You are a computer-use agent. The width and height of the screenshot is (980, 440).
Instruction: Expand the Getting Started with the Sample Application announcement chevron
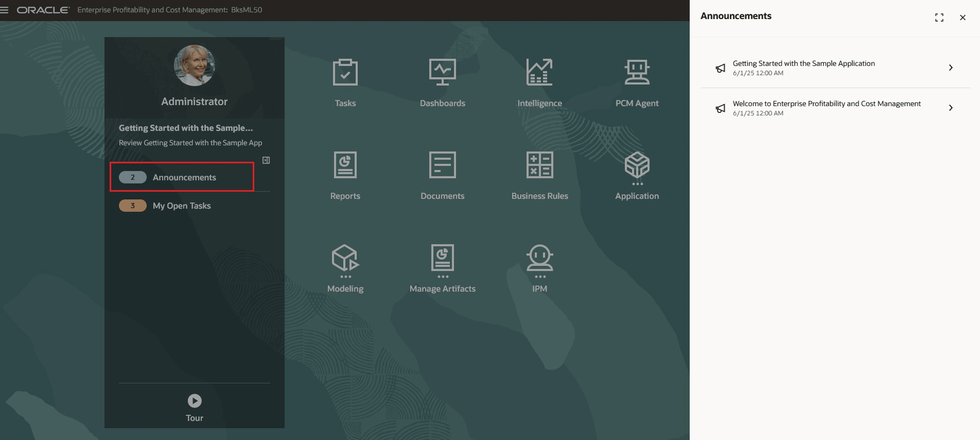pos(951,67)
